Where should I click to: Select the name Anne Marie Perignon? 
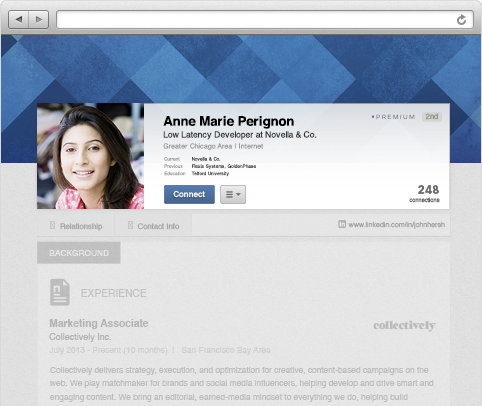(x=229, y=121)
